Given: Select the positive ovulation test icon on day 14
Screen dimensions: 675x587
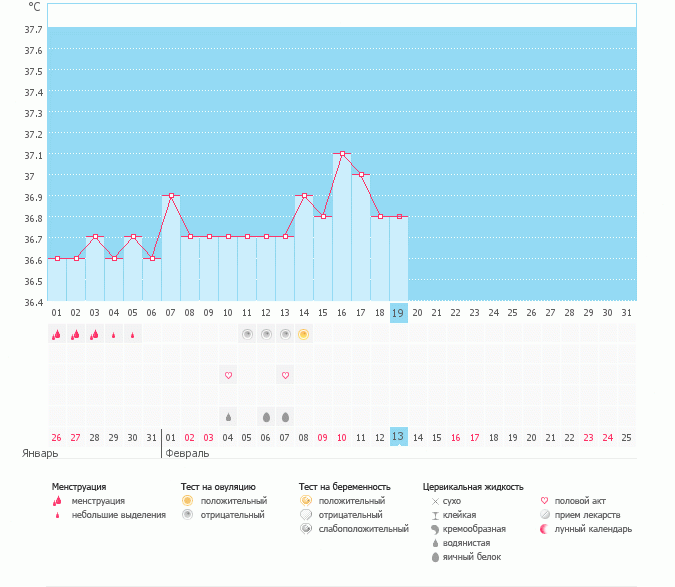Looking at the screenshot, I should (304, 334).
